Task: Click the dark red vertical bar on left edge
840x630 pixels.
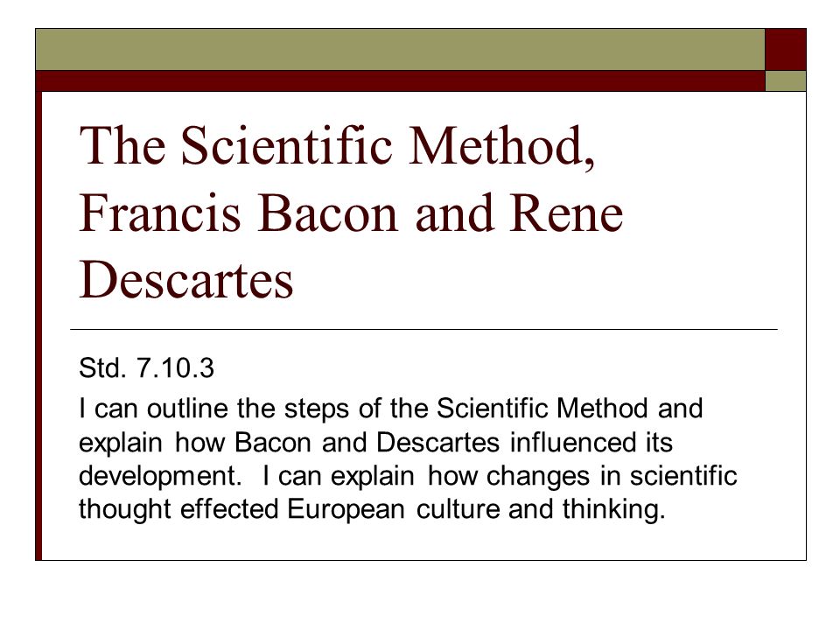Action: [x=38, y=325]
